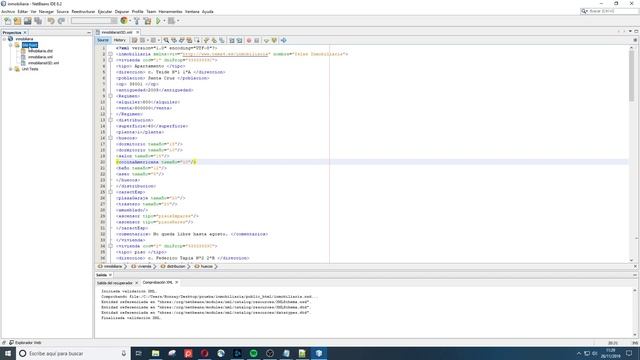Open the Archivo menu
640x360 pixels.
pos(8,11)
